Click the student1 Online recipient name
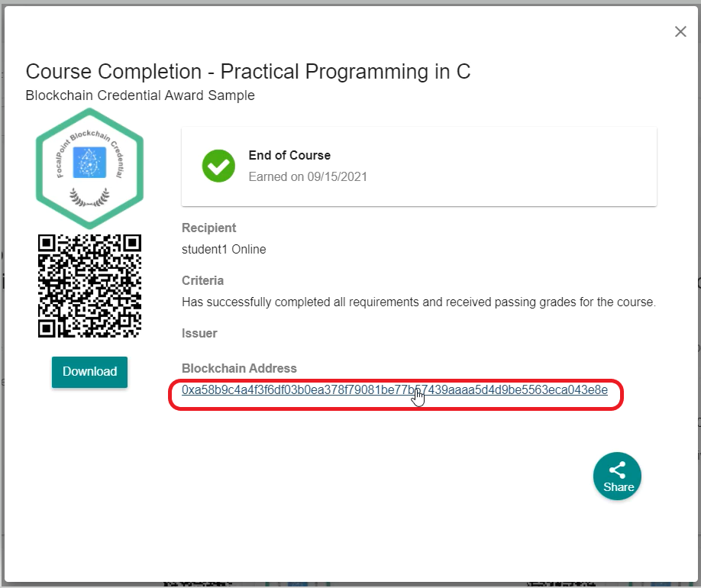701x588 pixels. [224, 249]
